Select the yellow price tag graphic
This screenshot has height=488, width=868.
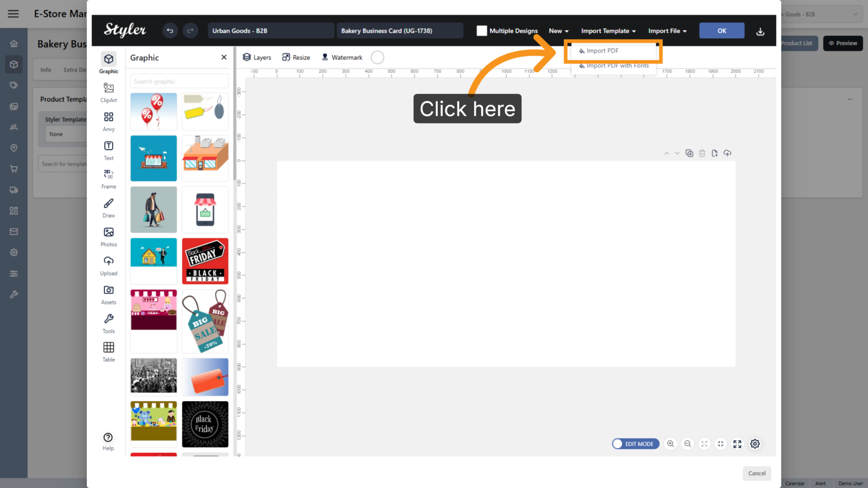(x=205, y=112)
